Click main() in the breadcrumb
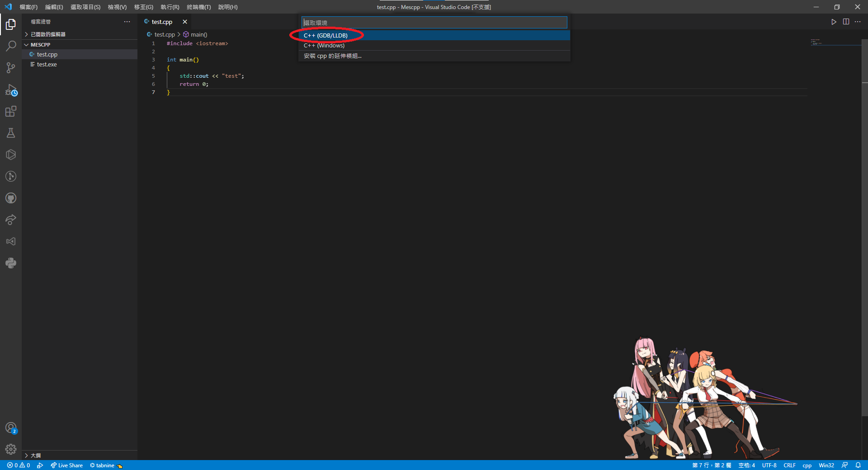The image size is (868, 470). click(x=199, y=34)
